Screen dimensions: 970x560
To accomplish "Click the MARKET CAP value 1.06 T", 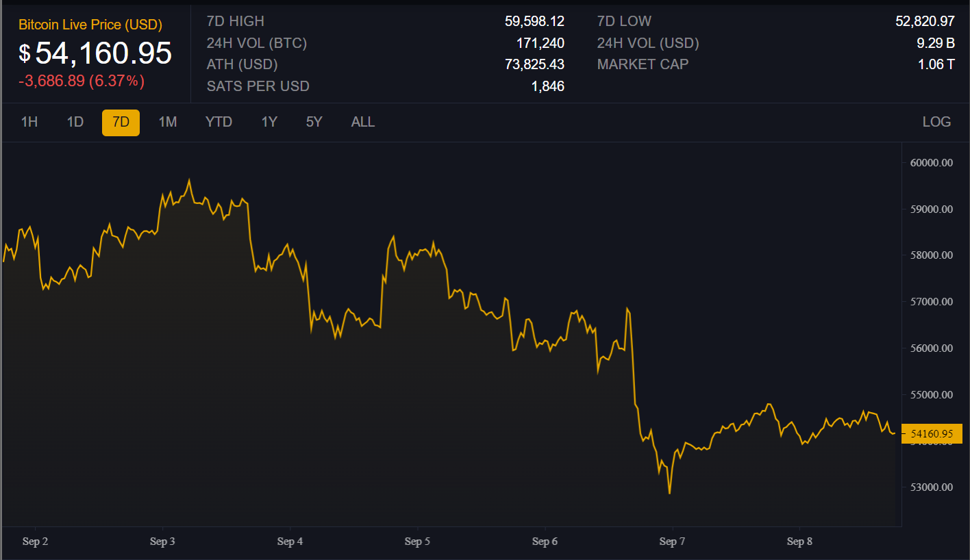I will coord(936,64).
